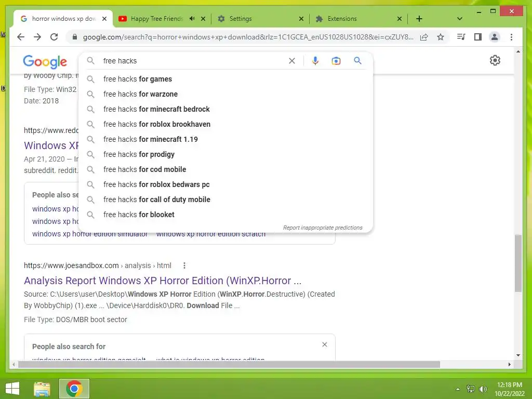Click the URL address bar
The image size is (532, 399).
click(248, 37)
